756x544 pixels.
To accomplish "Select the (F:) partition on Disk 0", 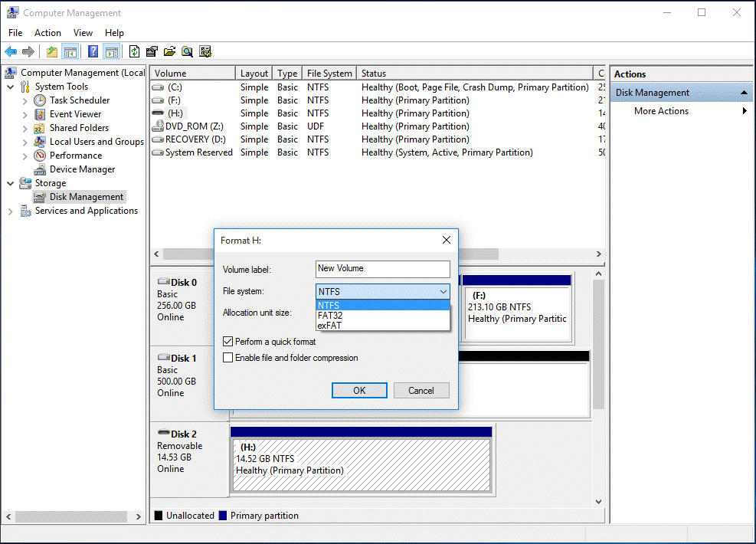I will click(x=517, y=309).
